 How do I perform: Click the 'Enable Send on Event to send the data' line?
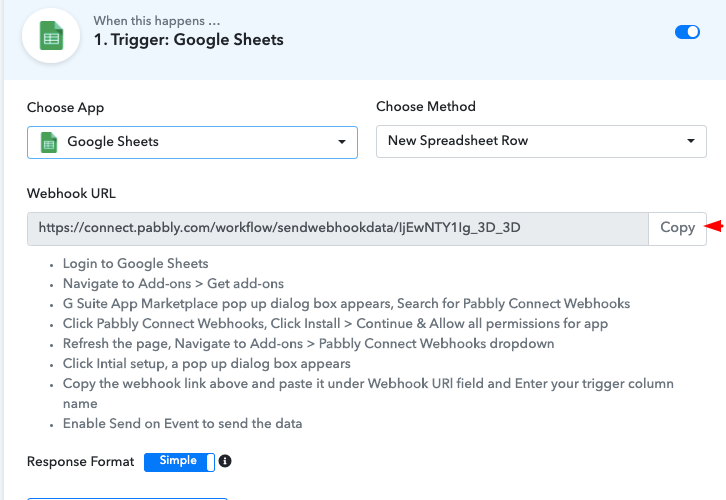point(182,424)
